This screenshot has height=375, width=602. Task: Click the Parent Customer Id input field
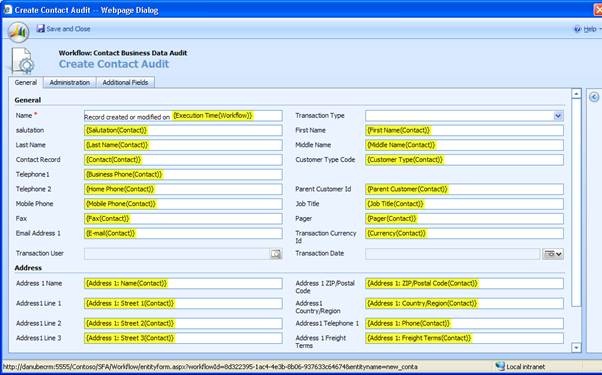(464, 189)
